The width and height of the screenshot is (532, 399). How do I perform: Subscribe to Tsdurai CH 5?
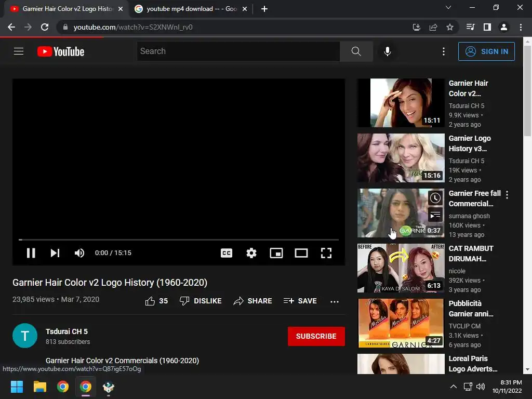tap(316, 336)
